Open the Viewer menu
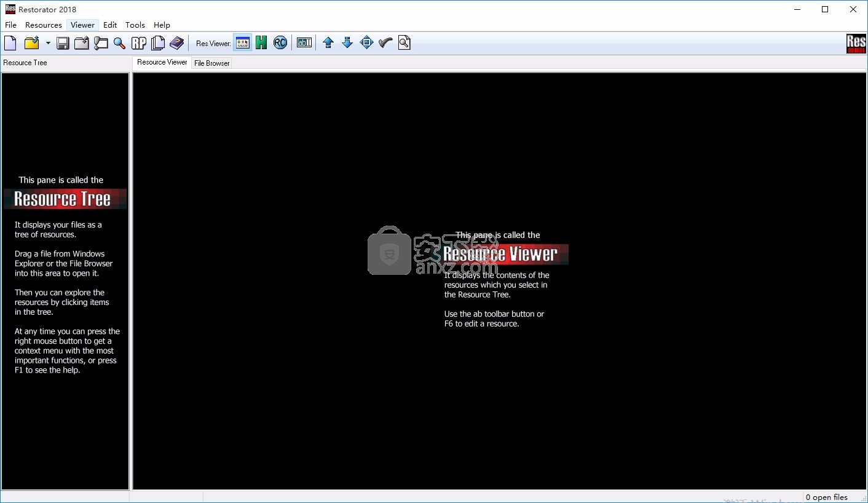The height and width of the screenshot is (503, 868). [x=82, y=25]
